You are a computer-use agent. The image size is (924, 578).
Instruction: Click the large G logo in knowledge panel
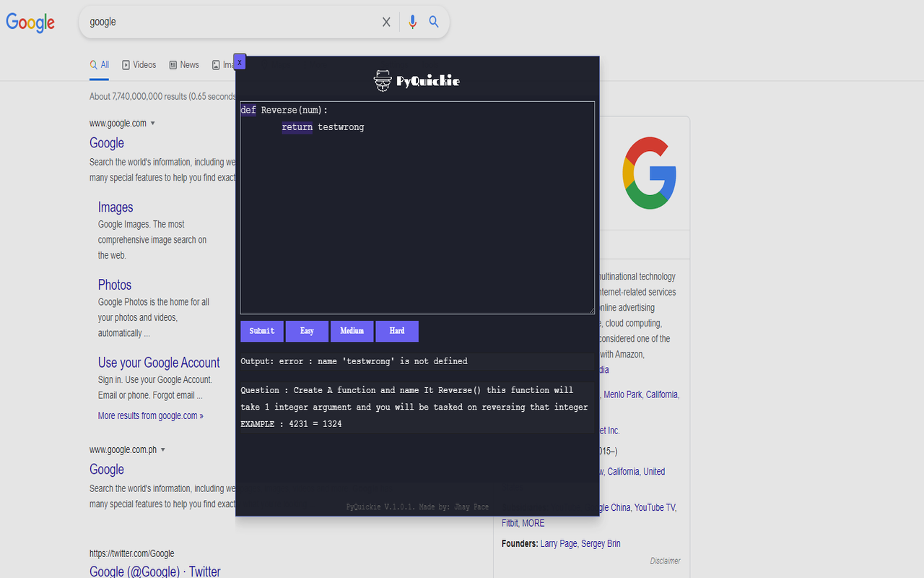pyautogui.click(x=648, y=172)
